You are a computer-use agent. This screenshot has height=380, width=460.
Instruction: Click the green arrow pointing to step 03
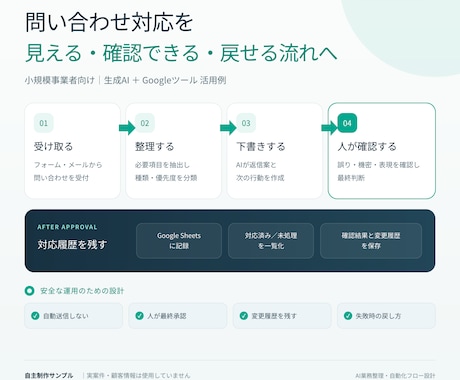click(228, 127)
